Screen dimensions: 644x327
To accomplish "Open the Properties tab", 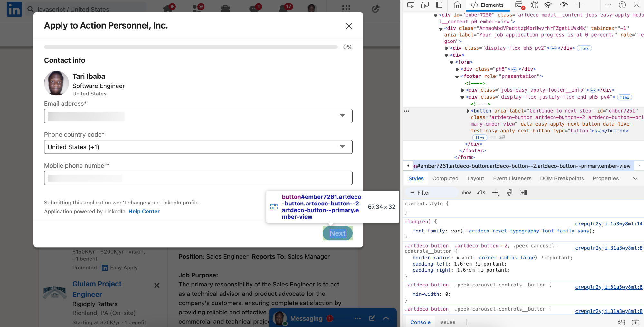I will (606, 178).
